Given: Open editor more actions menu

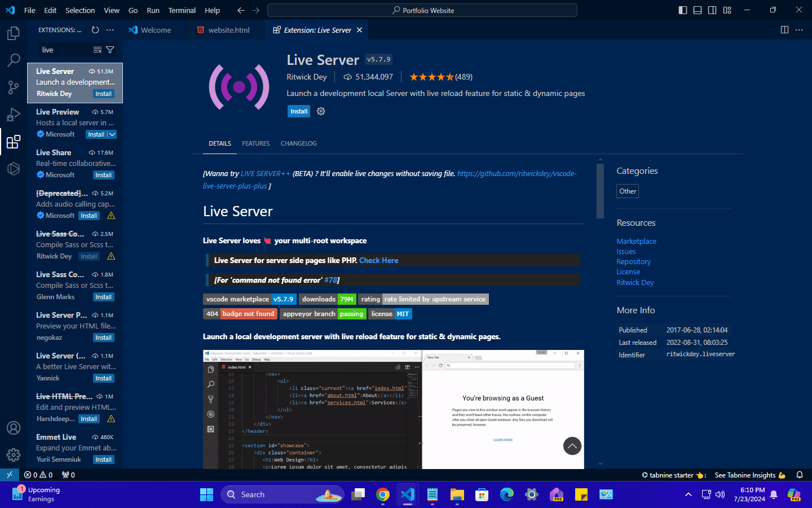Looking at the screenshot, I should coord(799,30).
